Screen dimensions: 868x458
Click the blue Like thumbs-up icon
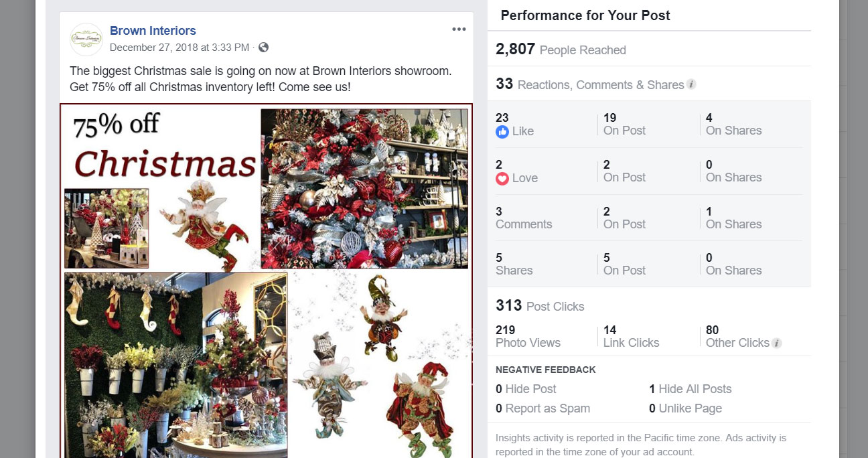502,132
